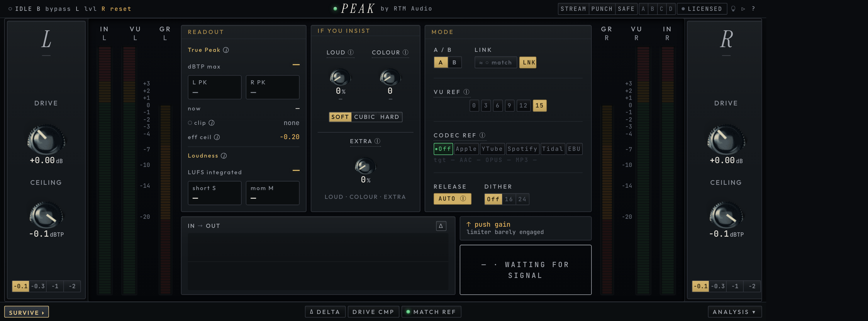Click the delta triangle icon in IN → OUT panel
The width and height of the screenshot is (868, 321).
click(441, 226)
